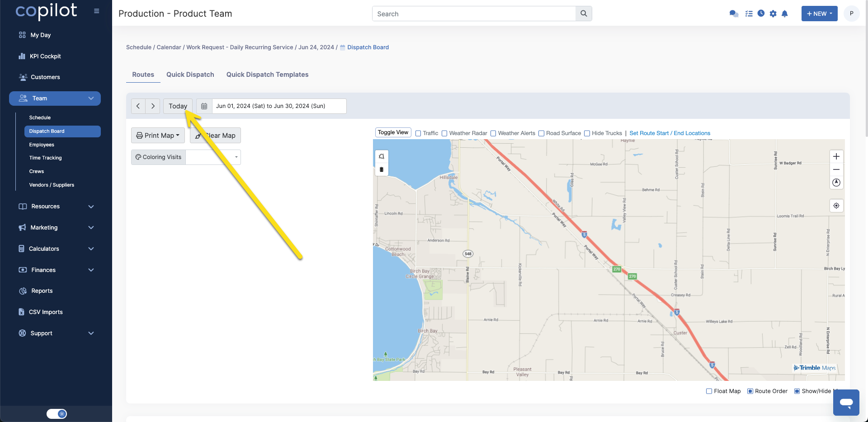Screen dimensions: 868x422
Task: Click the page vertical scrollbar
Action: pyautogui.click(x=866, y=68)
